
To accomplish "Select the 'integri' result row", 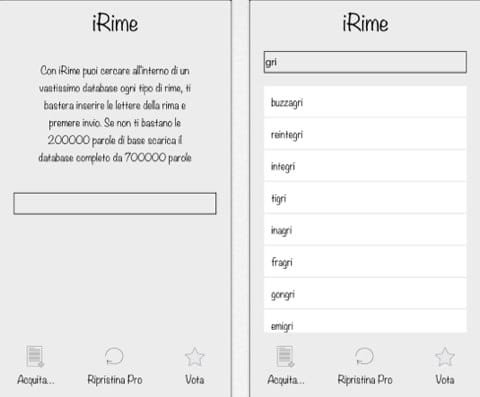I will tap(365, 166).
